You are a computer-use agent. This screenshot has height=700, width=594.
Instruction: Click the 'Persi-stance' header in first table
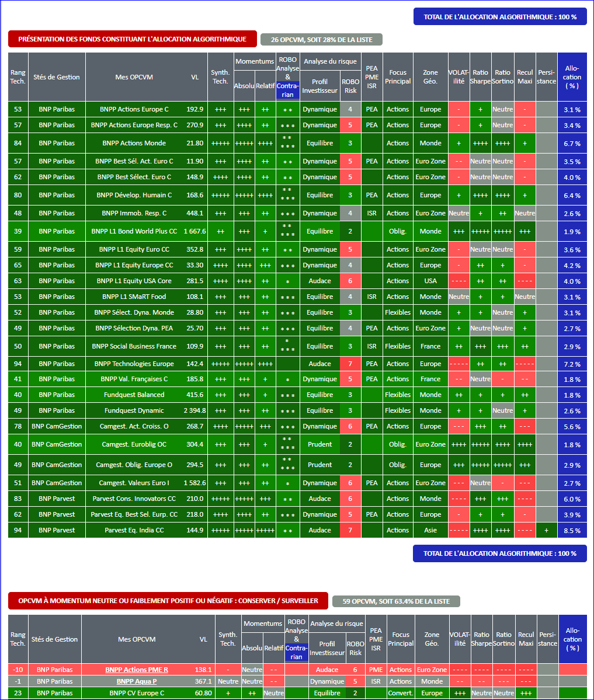tap(547, 77)
